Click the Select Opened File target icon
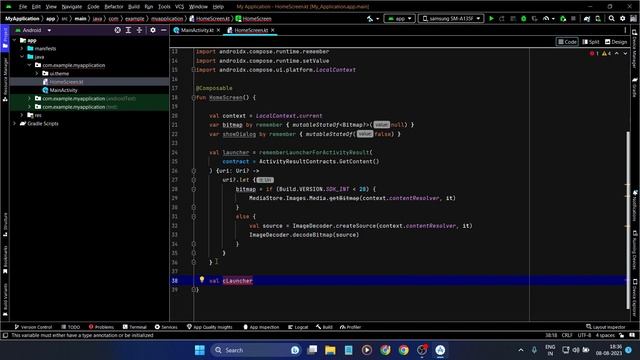The image size is (640, 360). 118,30
